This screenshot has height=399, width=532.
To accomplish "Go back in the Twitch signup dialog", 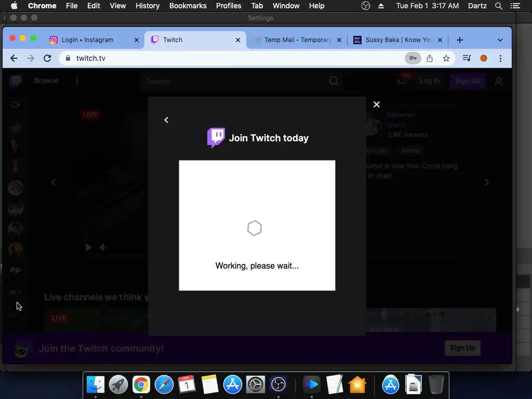I will (166, 120).
